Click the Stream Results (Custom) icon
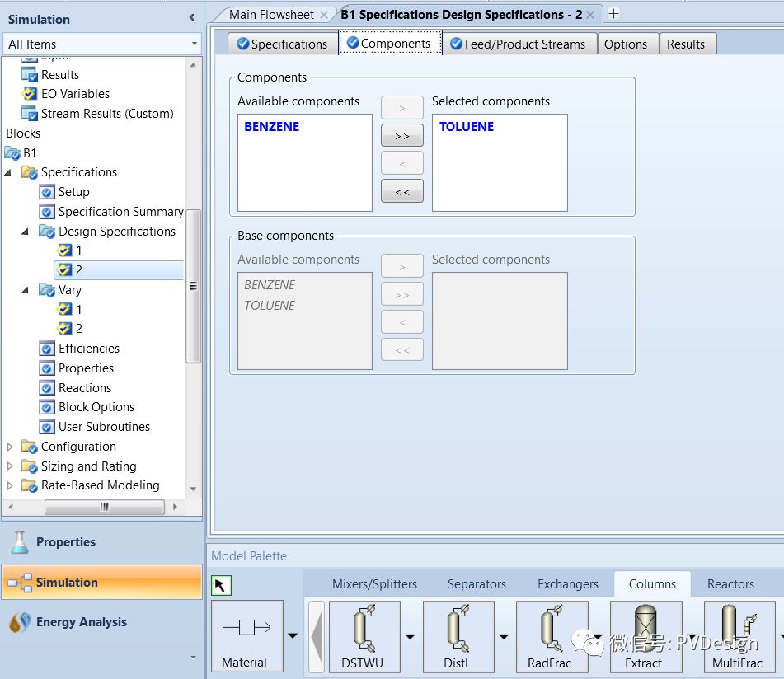Image resolution: width=784 pixels, height=679 pixels. click(30, 114)
